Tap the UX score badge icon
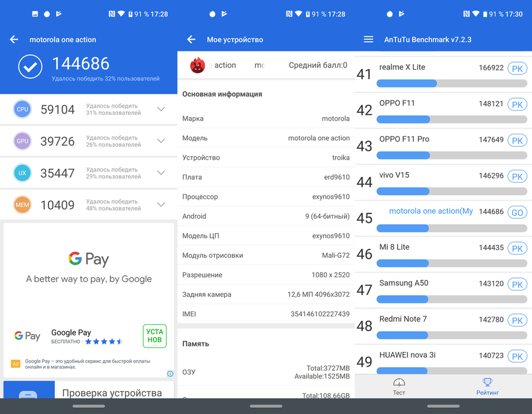This screenshot has height=414, width=532. pos(22,173)
